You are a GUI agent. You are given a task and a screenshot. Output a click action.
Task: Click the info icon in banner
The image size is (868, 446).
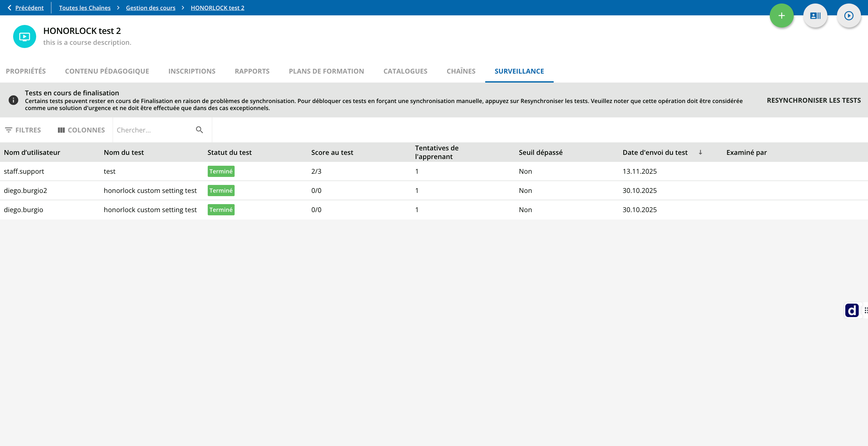[x=13, y=100]
